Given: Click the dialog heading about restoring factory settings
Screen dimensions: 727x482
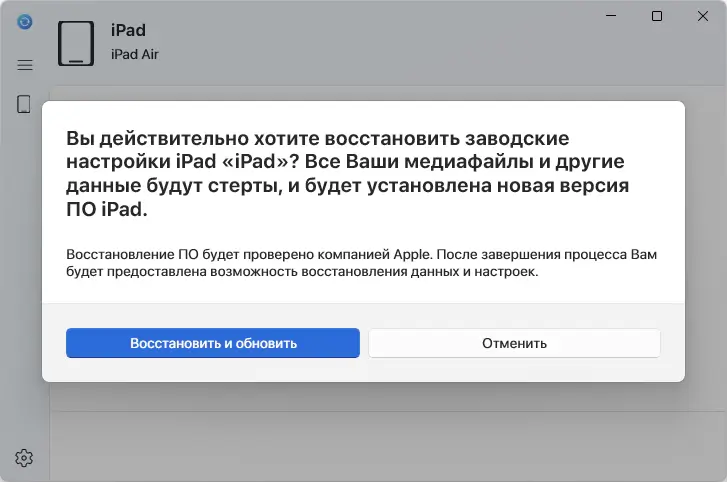Looking at the screenshot, I should (x=348, y=174).
